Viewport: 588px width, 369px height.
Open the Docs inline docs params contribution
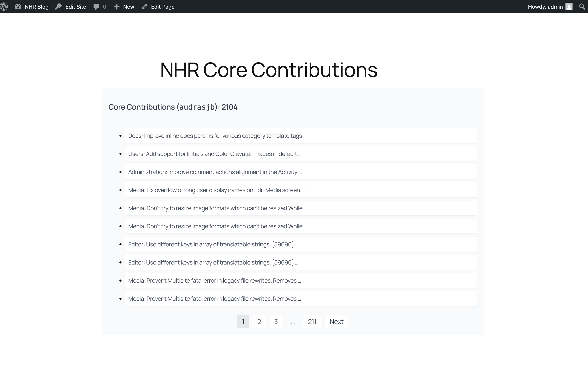click(x=217, y=136)
